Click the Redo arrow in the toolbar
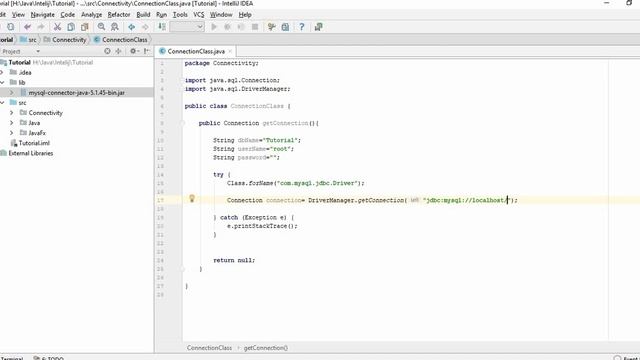The height and width of the screenshot is (360, 640). coord(41,27)
